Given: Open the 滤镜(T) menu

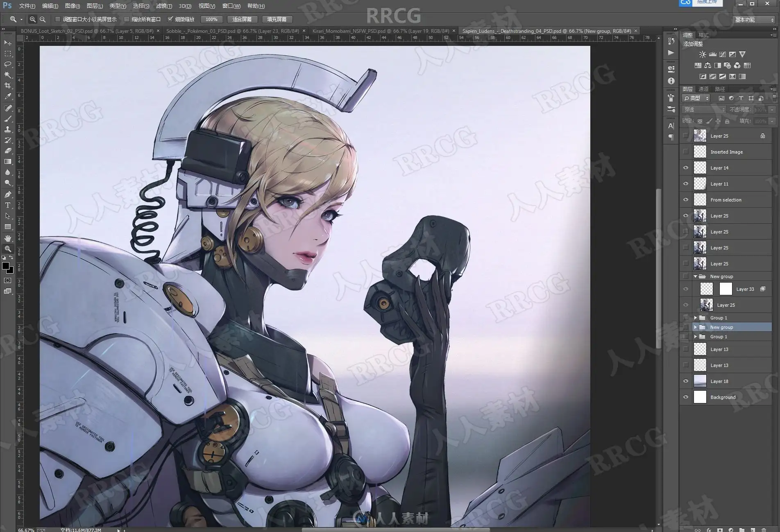Looking at the screenshot, I should pyautogui.click(x=164, y=6).
